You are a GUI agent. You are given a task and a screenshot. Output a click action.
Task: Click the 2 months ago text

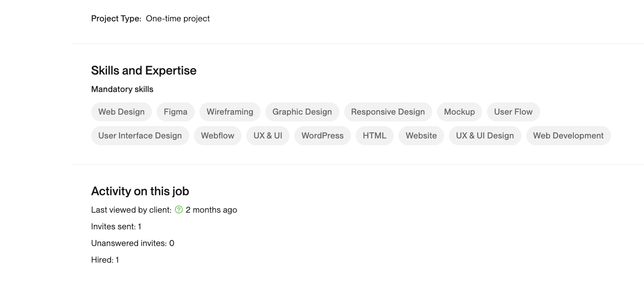pos(211,210)
